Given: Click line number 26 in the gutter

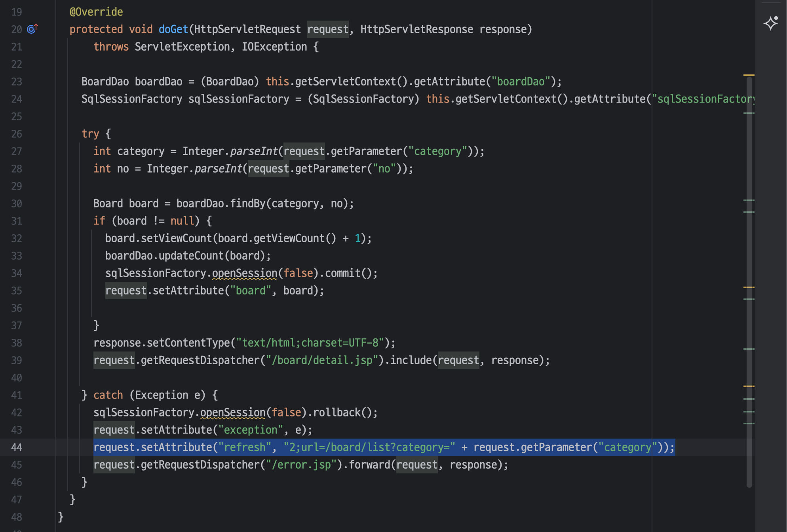Looking at the screenshot, I should [17, 134].
